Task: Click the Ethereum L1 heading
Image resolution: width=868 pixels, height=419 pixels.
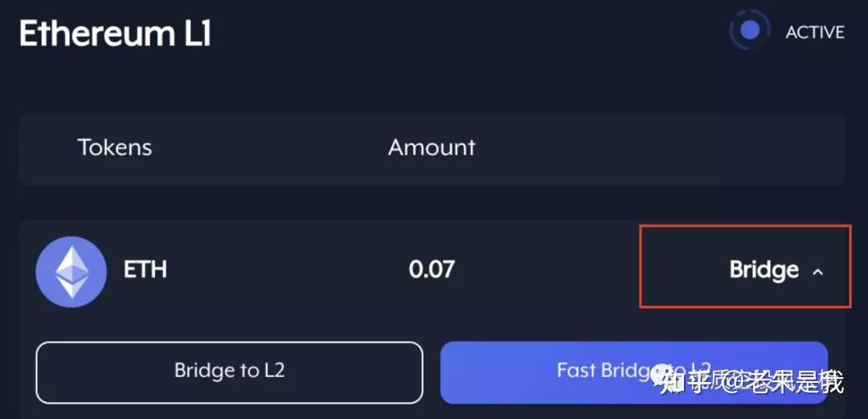Action: (115, 33)
